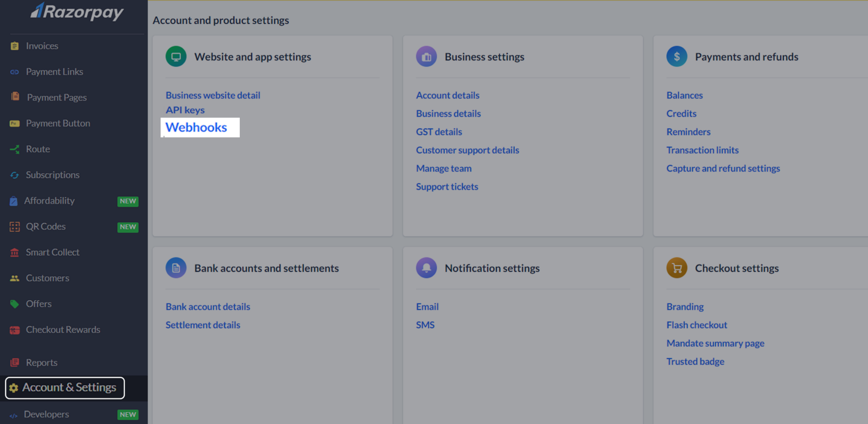This screenshot has width=868, height=424.
Task: Click the NEW badge beside Affordability
Action: (128, 201)
